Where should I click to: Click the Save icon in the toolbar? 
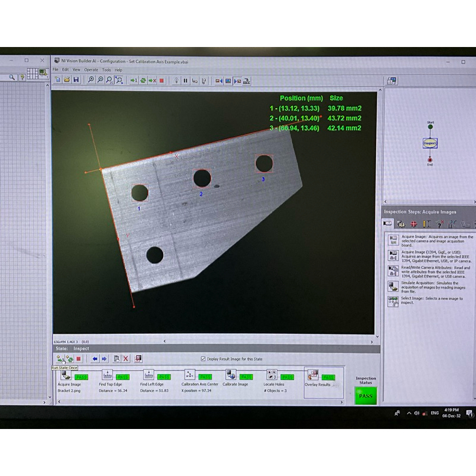(76, 80)
